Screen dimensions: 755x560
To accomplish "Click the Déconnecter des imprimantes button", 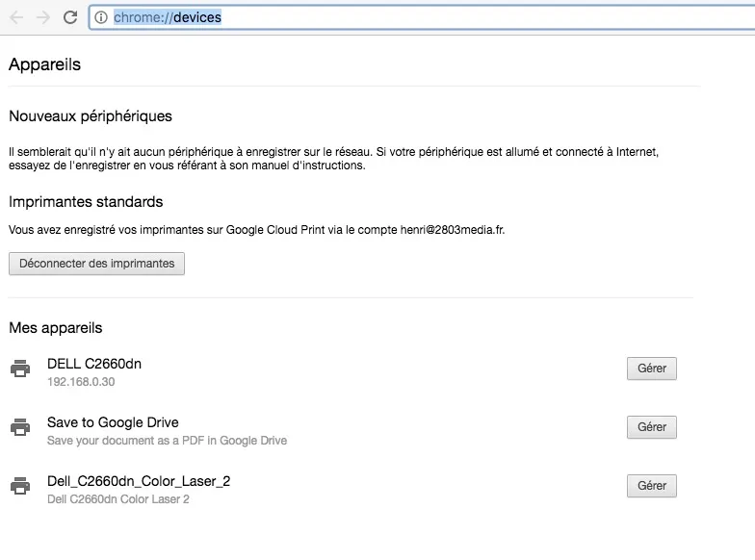I will click(x=96, y=264).
